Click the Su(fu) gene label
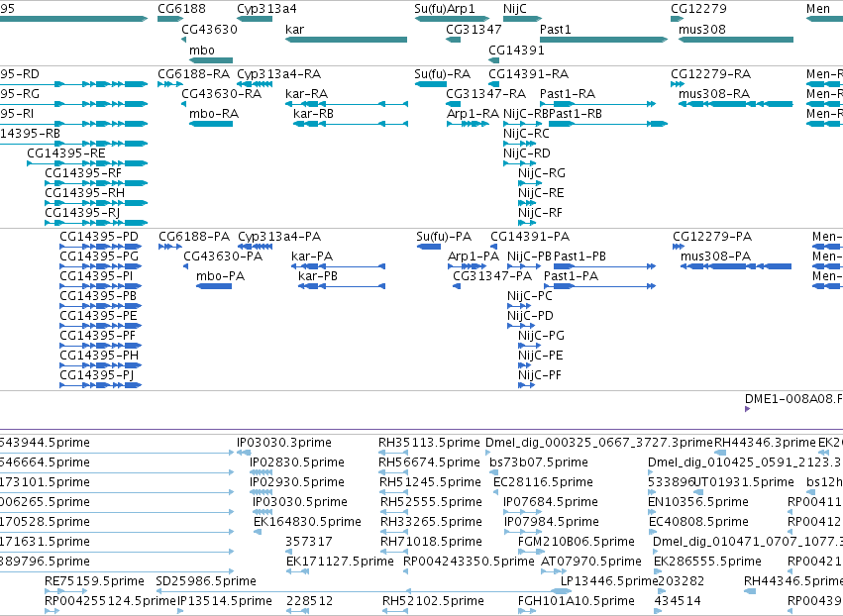 [430, 9]
